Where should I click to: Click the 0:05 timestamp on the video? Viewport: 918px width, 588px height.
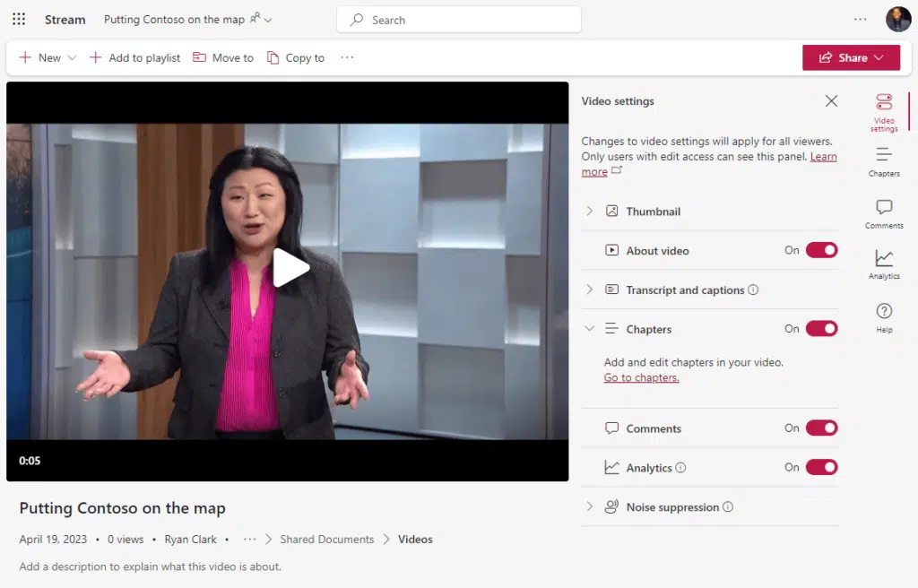30,461
